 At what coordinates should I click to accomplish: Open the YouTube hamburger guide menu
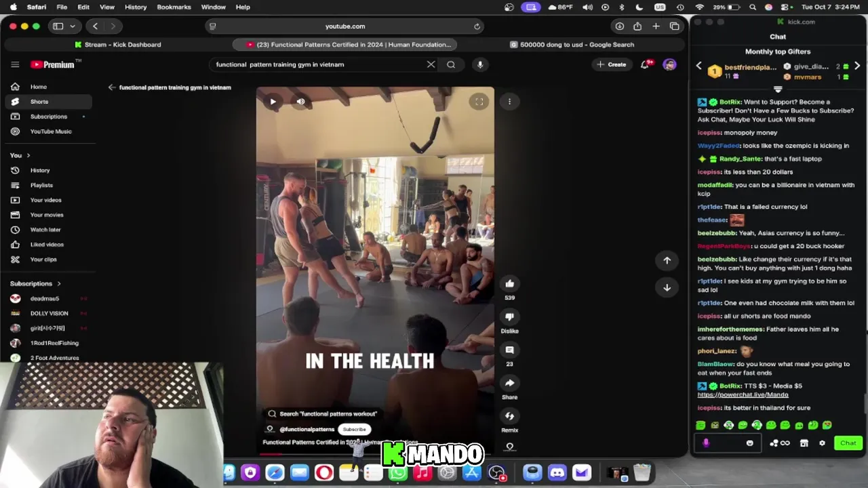15,64
